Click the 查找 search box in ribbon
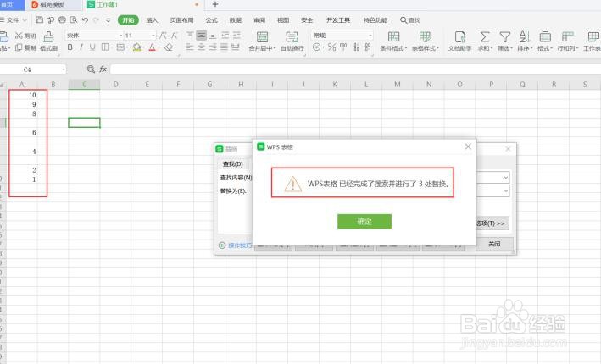The width and height of the screenshot is (601, 364). (410, 20)
